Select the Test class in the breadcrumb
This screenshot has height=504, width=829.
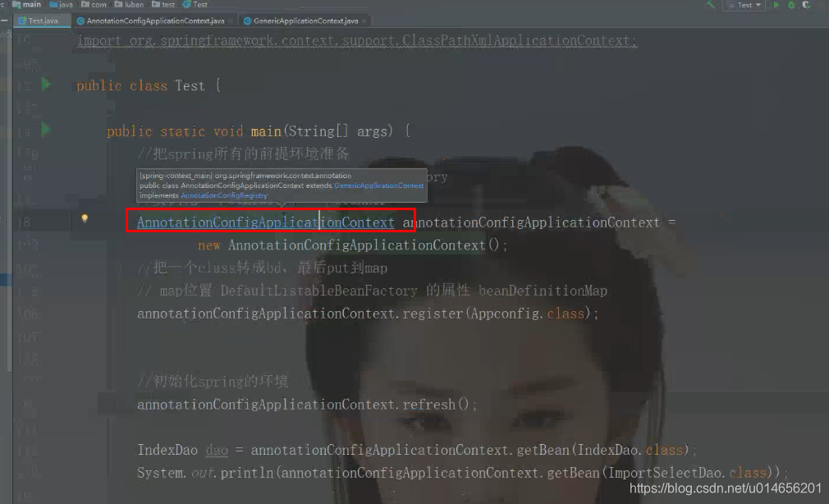point(195,4)
